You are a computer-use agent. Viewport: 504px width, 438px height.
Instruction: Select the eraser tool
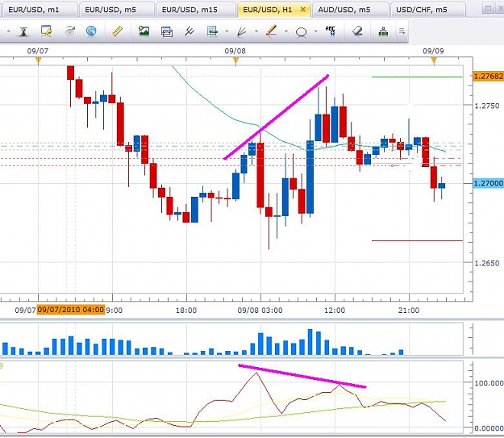(357, 31)
